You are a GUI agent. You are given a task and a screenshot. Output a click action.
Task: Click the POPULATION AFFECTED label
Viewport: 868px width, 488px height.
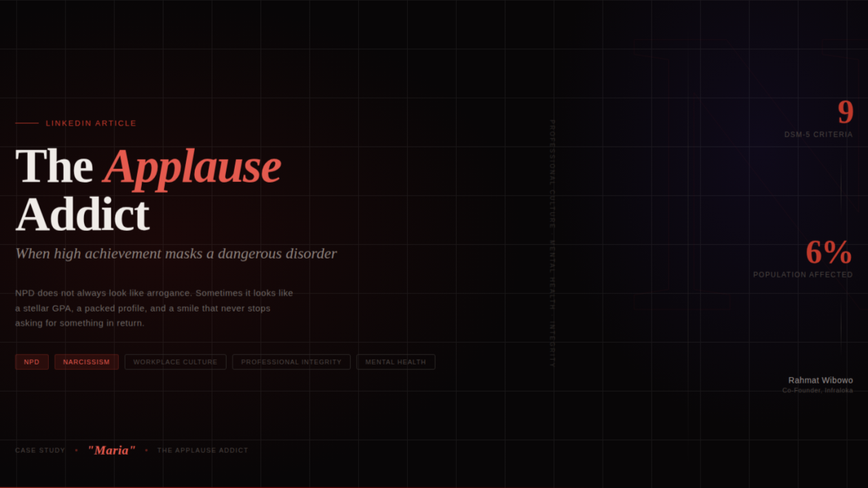pos(803,275)
